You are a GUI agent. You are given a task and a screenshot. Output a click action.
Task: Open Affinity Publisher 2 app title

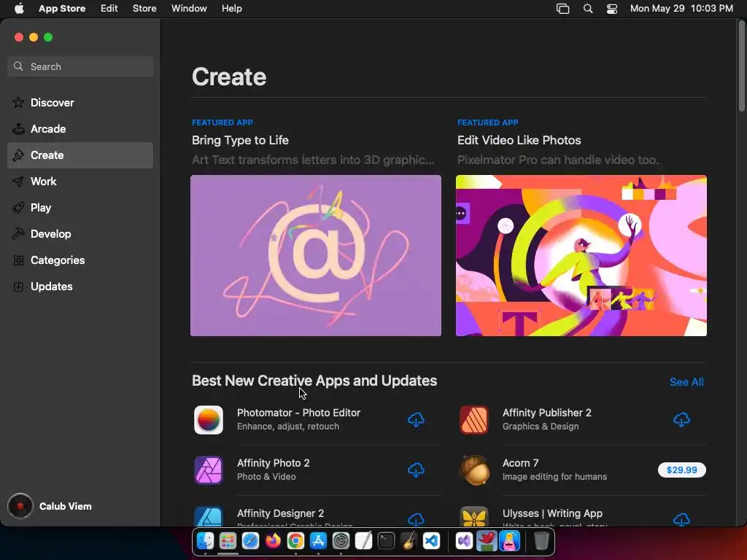tap(547, 413)
